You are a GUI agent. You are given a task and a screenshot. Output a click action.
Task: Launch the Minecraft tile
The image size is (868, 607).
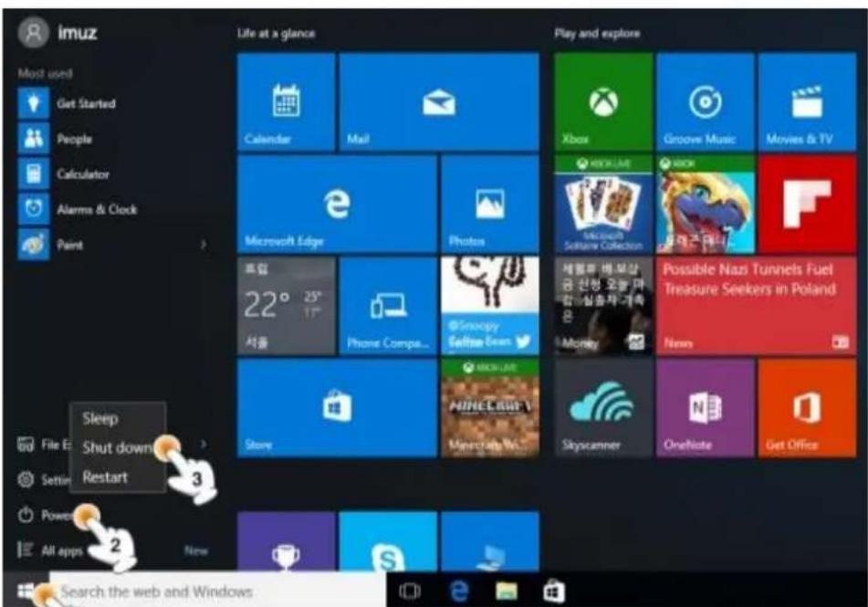[490, 408]
